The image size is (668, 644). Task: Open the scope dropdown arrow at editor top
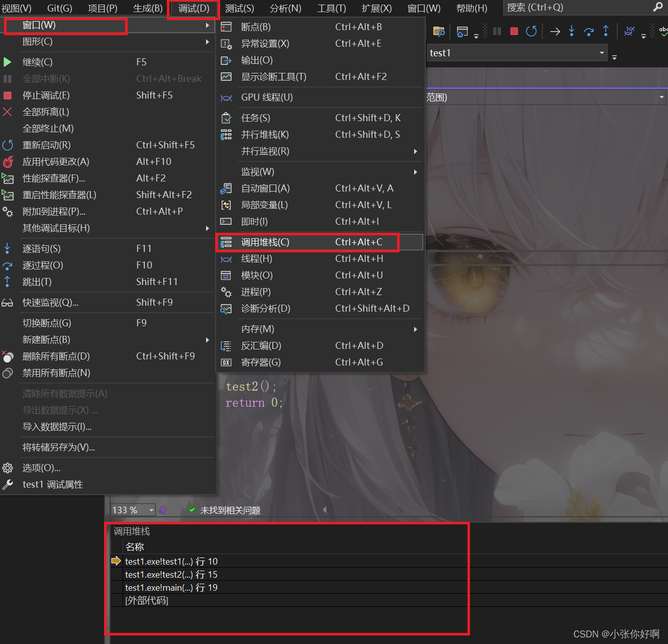661,97
